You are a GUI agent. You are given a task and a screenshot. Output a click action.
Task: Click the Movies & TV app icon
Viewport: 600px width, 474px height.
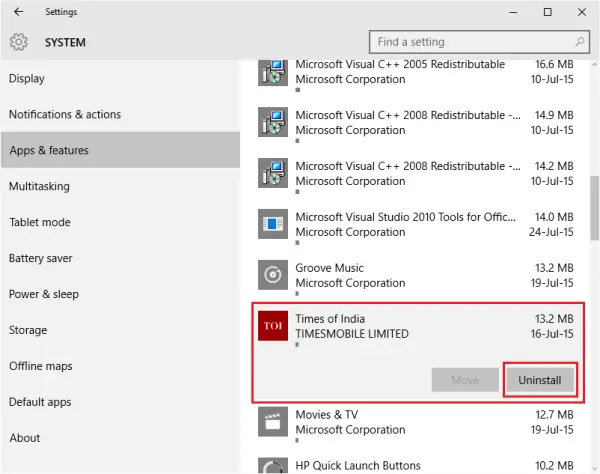(273, 422)
